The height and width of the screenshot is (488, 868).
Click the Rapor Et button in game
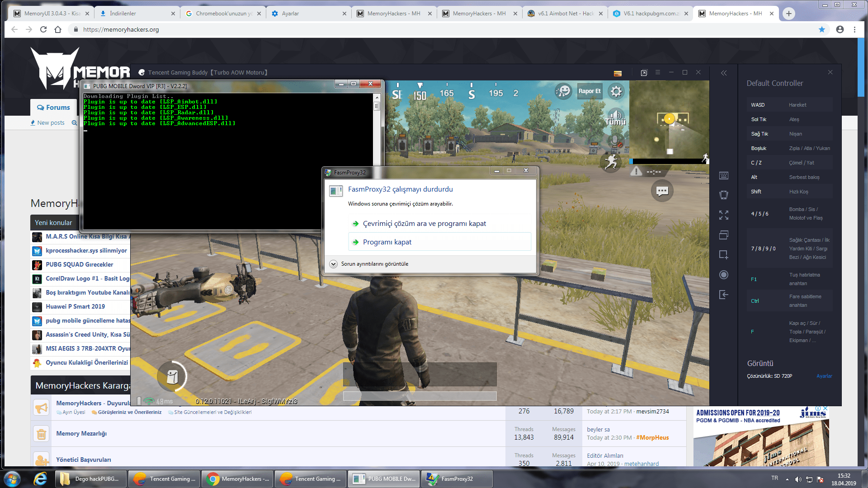pyautogui.click(x=590, y=91)
